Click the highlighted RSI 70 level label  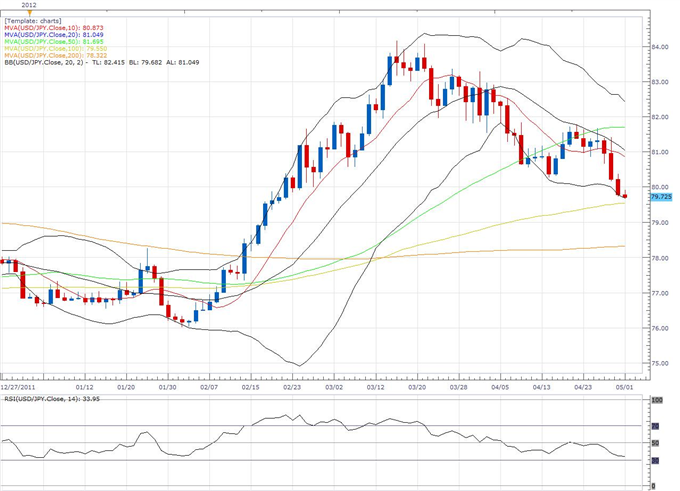655,425
